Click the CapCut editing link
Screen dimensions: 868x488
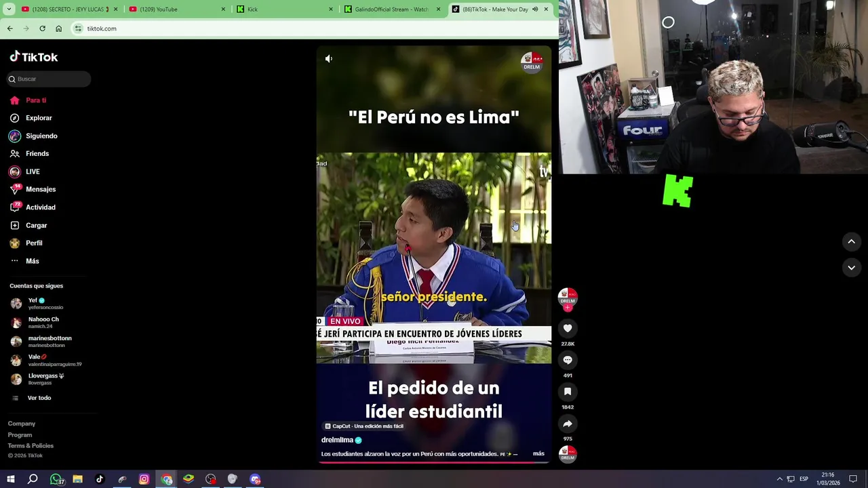click(x=364, y=426)
